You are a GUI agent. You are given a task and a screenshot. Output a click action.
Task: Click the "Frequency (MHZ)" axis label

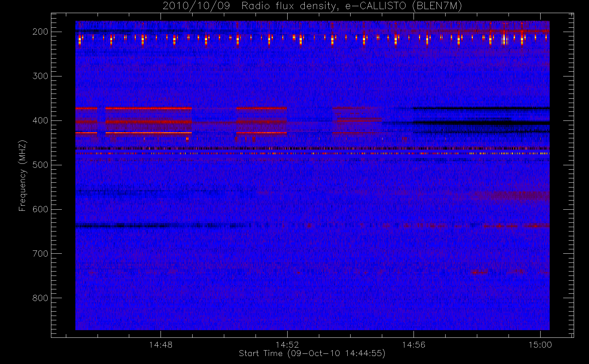click(23, 176)
